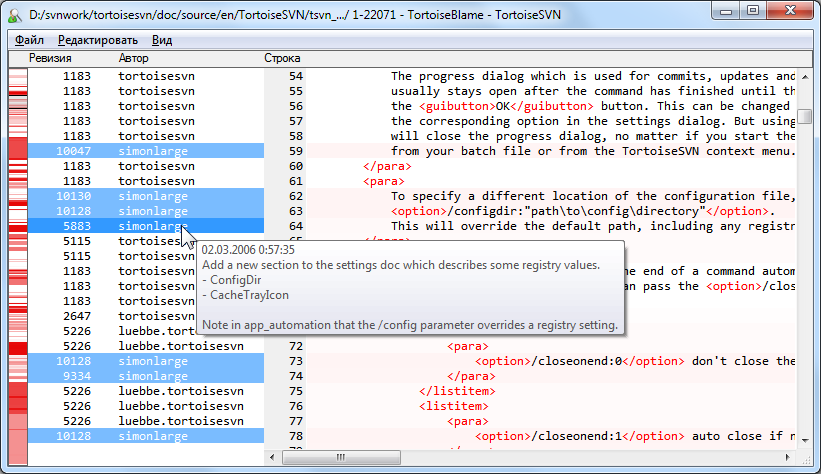Click line number 59
Viewport: 821px width, 474px height.
296,151
